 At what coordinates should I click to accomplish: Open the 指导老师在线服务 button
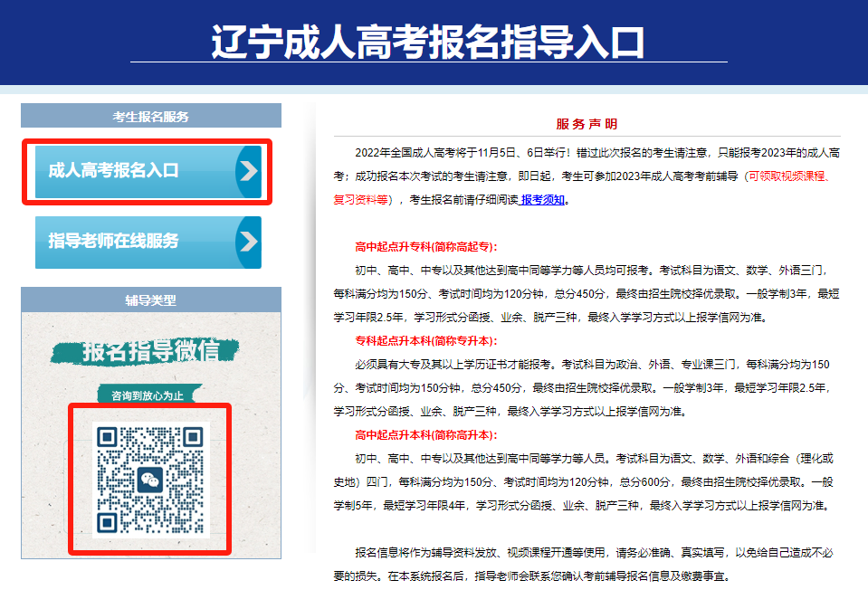(x=148, y=243)
